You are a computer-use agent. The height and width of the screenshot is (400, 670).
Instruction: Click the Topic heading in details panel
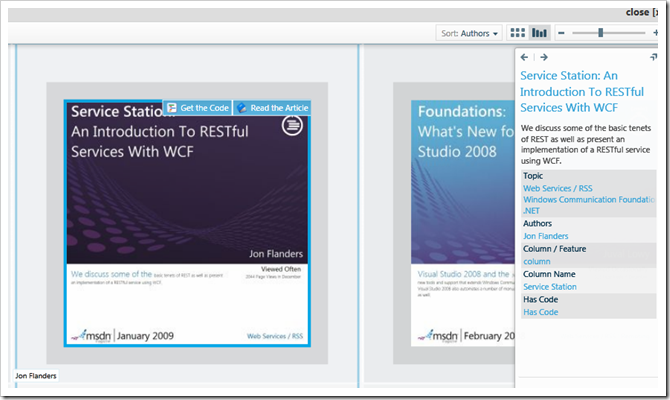pos(533,176)
